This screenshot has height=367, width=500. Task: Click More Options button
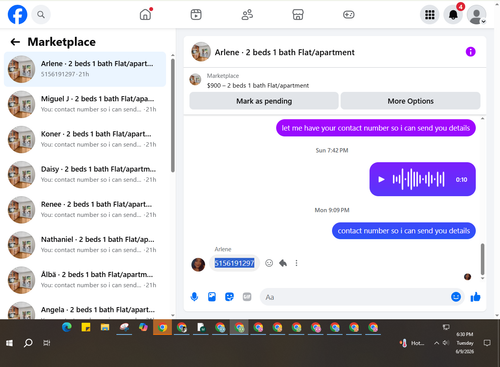click(410, 101)
